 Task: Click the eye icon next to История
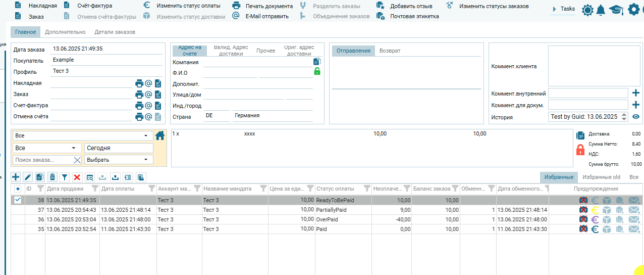(x=636, y=117)
